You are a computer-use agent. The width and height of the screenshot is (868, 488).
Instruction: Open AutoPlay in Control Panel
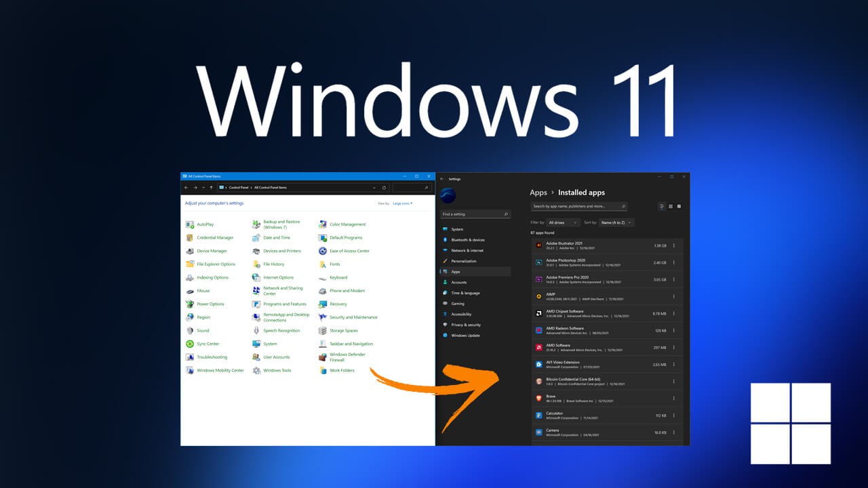tap(200, 224)
